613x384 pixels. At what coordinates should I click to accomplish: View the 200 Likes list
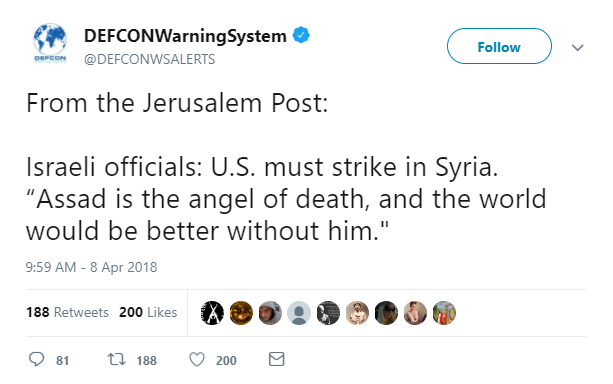148,312
